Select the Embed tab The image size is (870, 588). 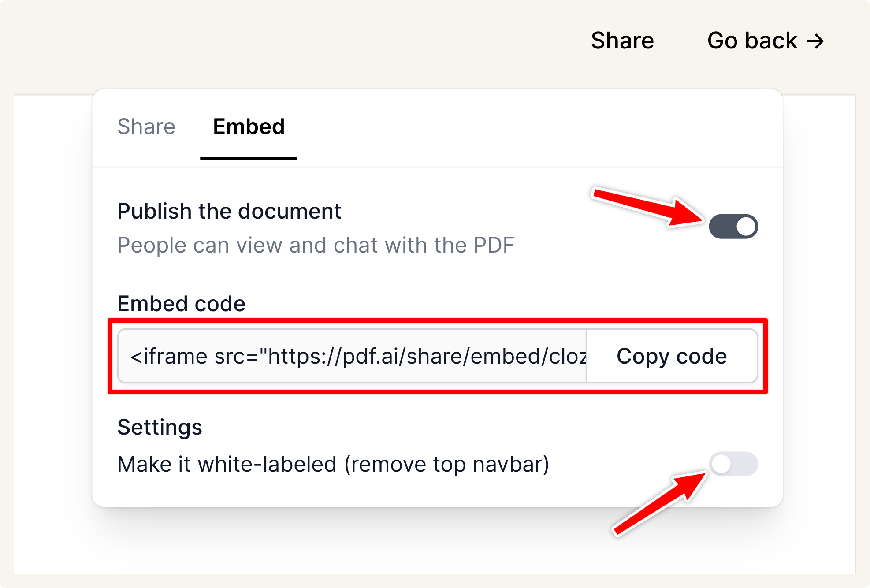249,127
